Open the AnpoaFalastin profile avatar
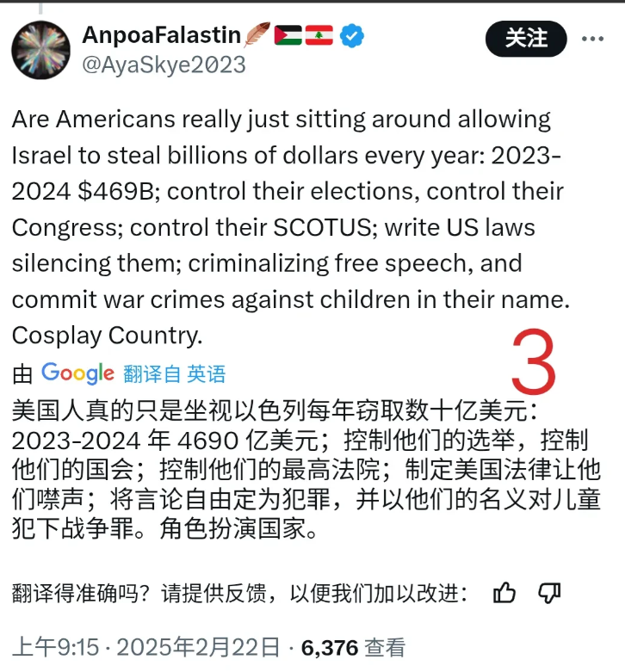 click(40, 50)
